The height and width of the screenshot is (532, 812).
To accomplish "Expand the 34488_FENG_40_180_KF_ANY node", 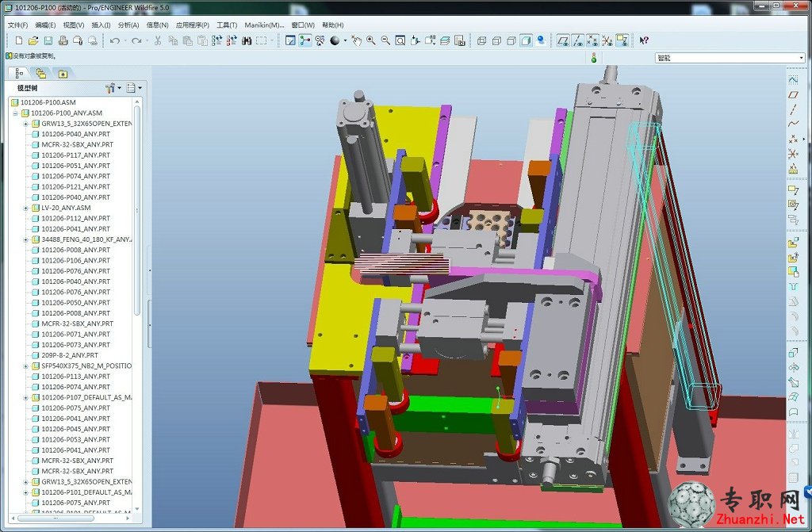I will [26, 239].
